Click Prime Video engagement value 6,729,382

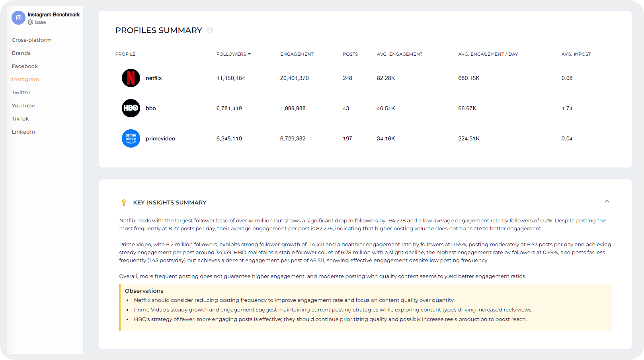[x=293, y=138]
